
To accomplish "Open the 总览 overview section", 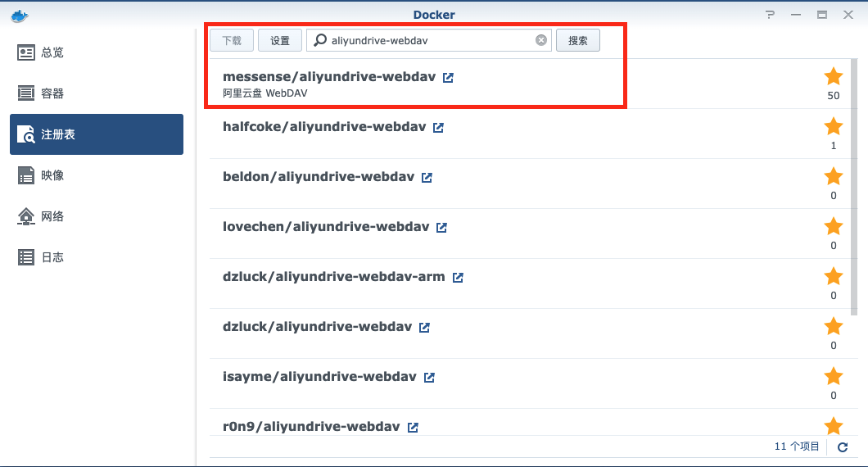I will pyautogui.click(x=97, y=52).
